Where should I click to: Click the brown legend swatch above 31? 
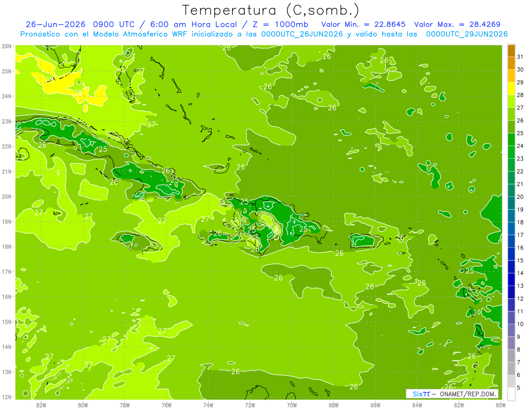click(x=511, y=51)
